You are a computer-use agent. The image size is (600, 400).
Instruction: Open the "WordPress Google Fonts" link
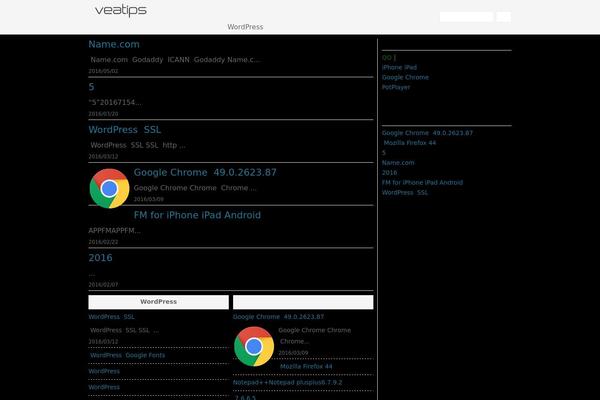coord(127,355)
